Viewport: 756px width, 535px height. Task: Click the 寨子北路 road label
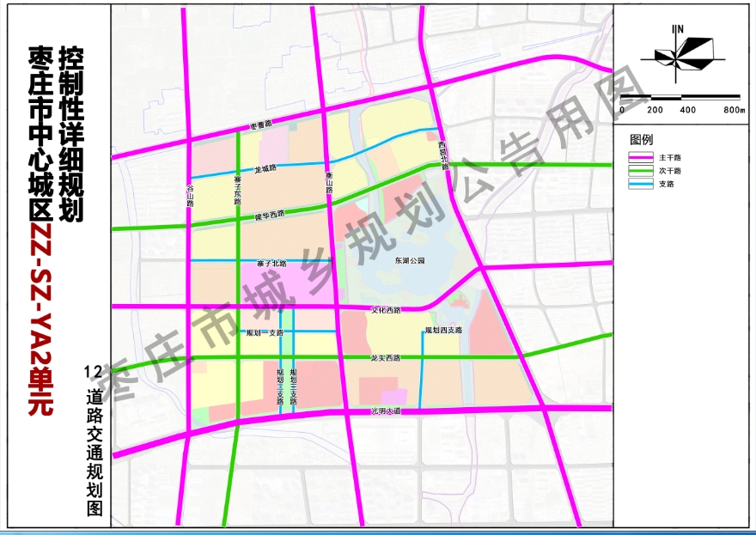(x=271, y=264)
